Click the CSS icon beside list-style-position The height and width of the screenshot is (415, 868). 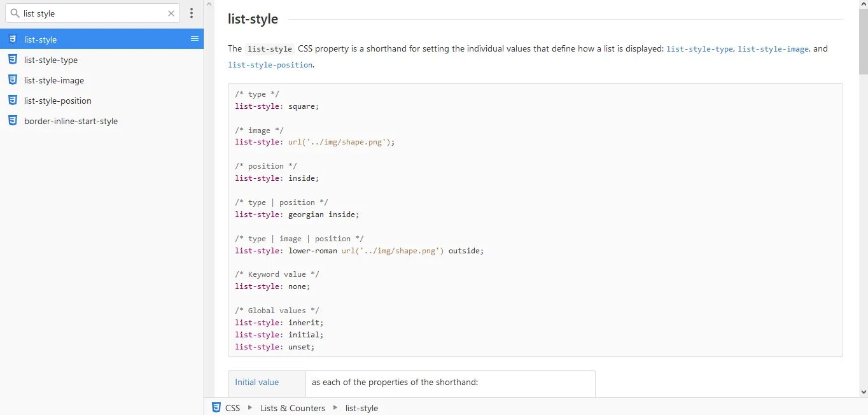pos(13,101)
